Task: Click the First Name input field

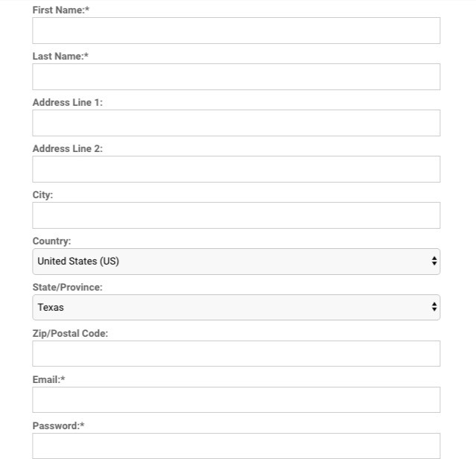Action: pyautogui.click(x=236, y=31)
